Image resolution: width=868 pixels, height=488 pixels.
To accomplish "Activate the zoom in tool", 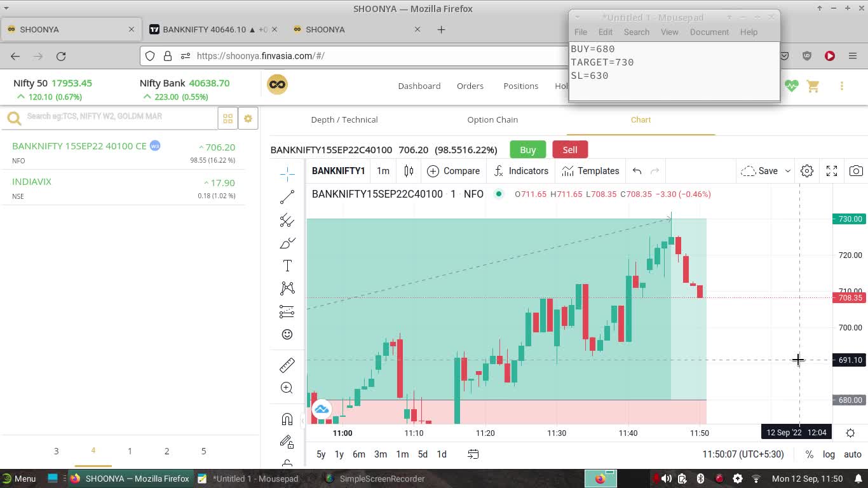I will (x=287, y=388).
